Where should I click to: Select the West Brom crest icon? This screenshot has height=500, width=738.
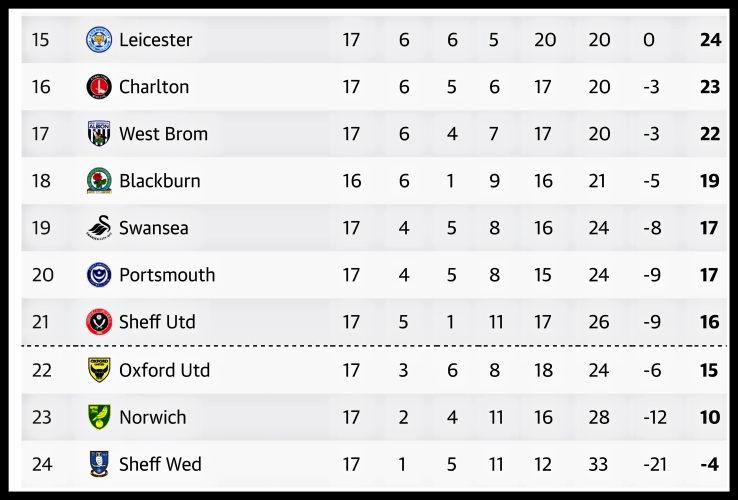99,134
